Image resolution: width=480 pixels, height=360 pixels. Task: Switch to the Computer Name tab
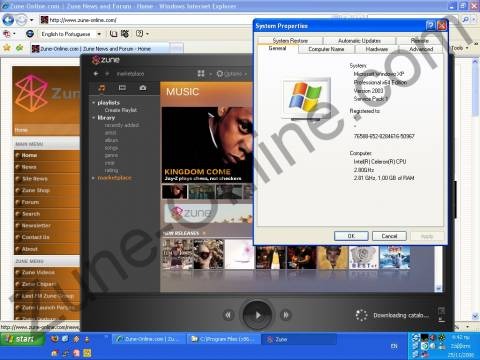tap(326, 49)
